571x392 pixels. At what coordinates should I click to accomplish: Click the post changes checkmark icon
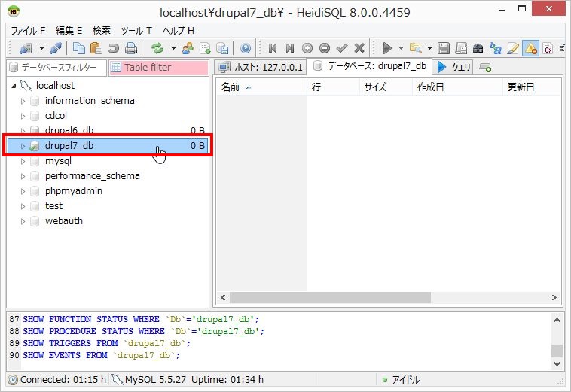(342, 48)
